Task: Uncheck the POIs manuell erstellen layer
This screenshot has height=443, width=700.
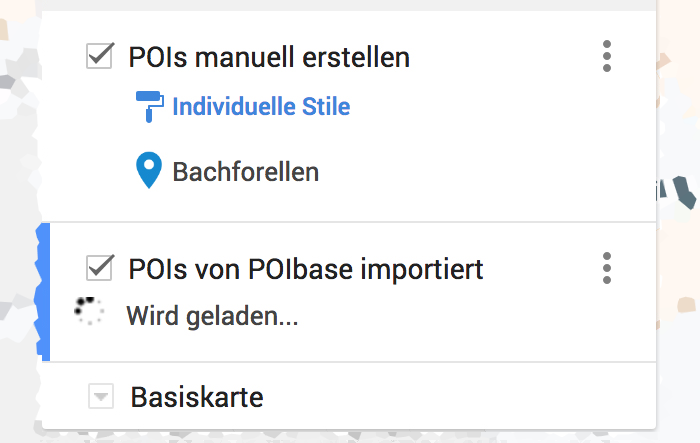Action: 100,57
